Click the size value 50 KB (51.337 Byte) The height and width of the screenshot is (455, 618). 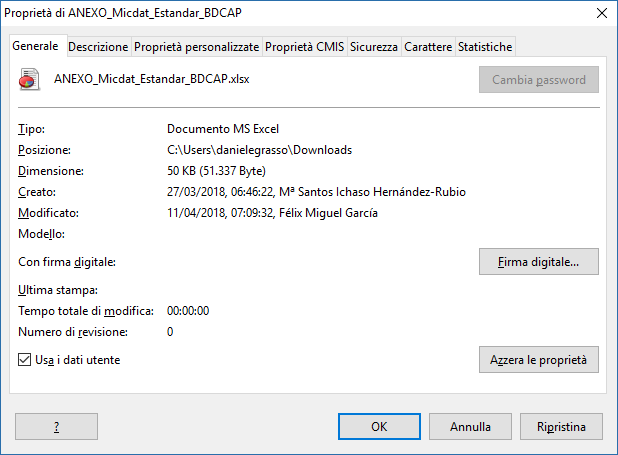click(216, 171)
